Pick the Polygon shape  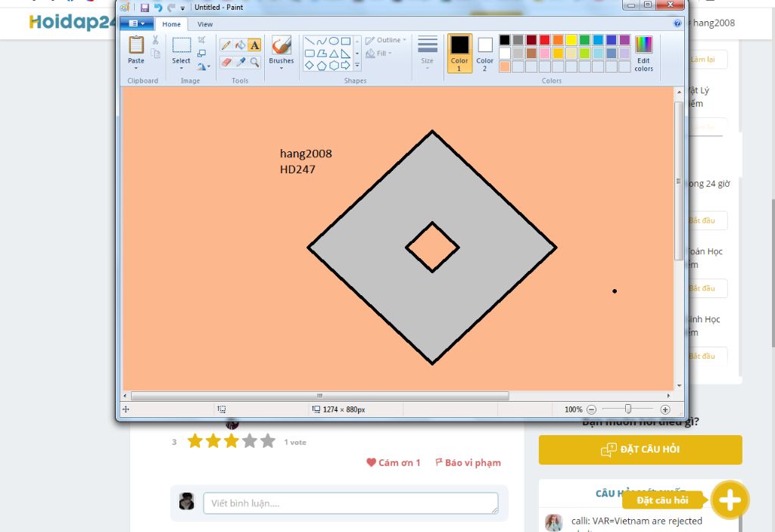click(322, 54)
